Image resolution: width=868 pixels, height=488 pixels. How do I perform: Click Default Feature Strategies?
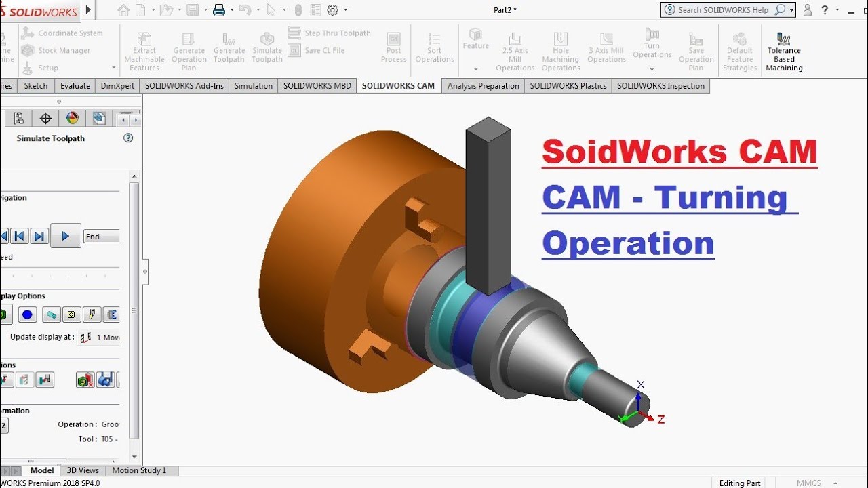pyautogui.click(x=740, y=52)
